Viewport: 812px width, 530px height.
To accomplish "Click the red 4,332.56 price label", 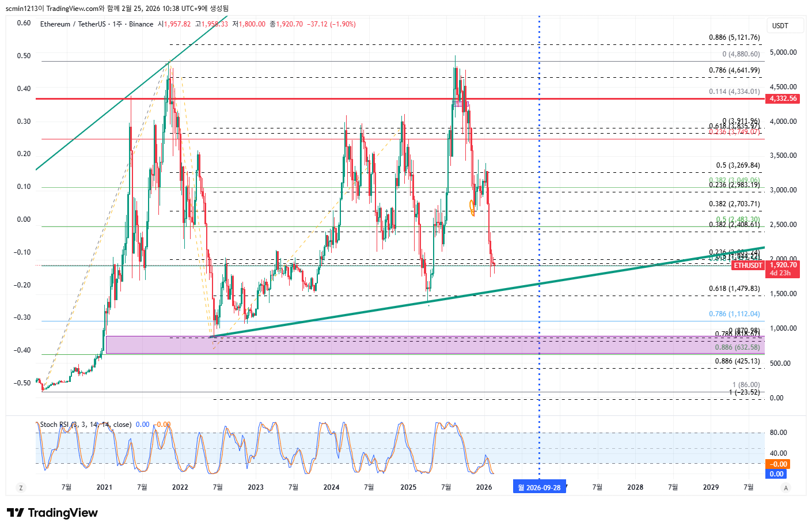I will 783,99.
